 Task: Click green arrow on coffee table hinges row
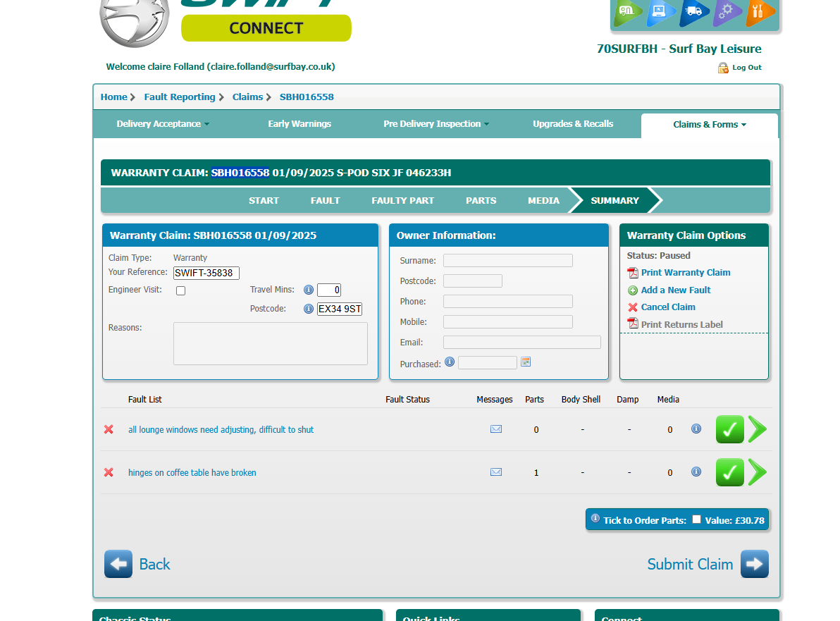pos(758,472)
